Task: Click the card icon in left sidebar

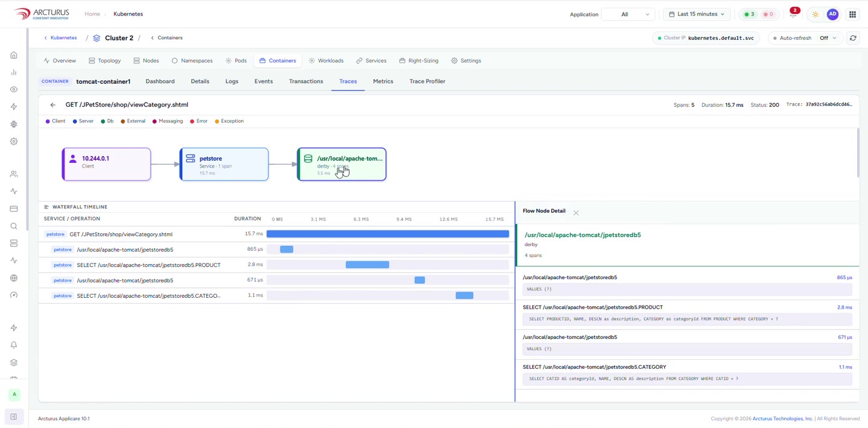Action: click(14, 209)
